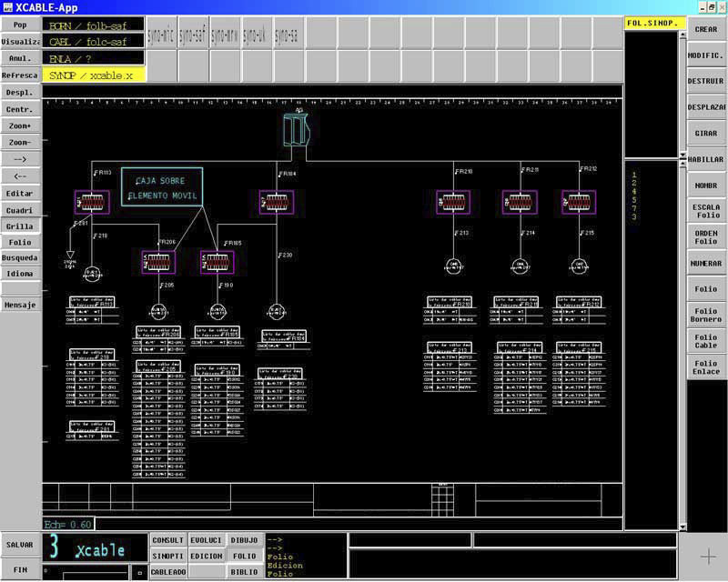Click cable label FR184

click(288, 174)
